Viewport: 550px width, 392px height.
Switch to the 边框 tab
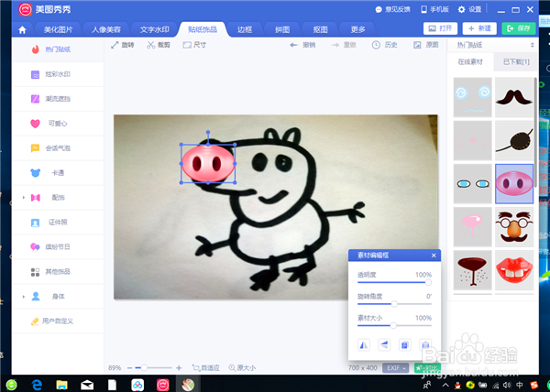point(245,30)
